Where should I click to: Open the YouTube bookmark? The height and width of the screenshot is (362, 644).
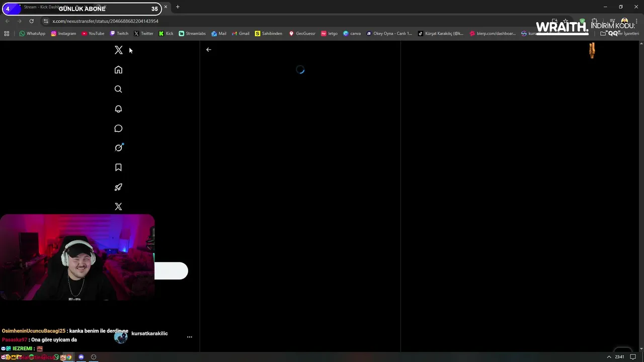[93, 34]
